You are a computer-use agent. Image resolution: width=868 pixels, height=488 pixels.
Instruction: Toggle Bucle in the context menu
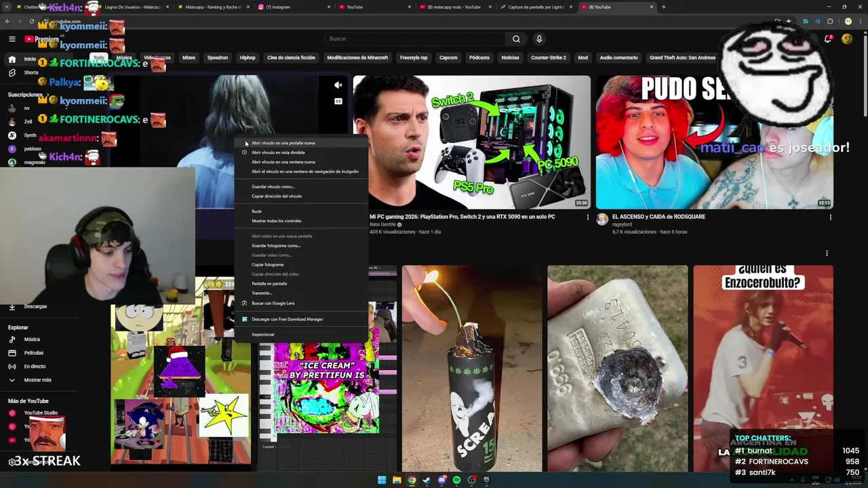tap(302, 211)
